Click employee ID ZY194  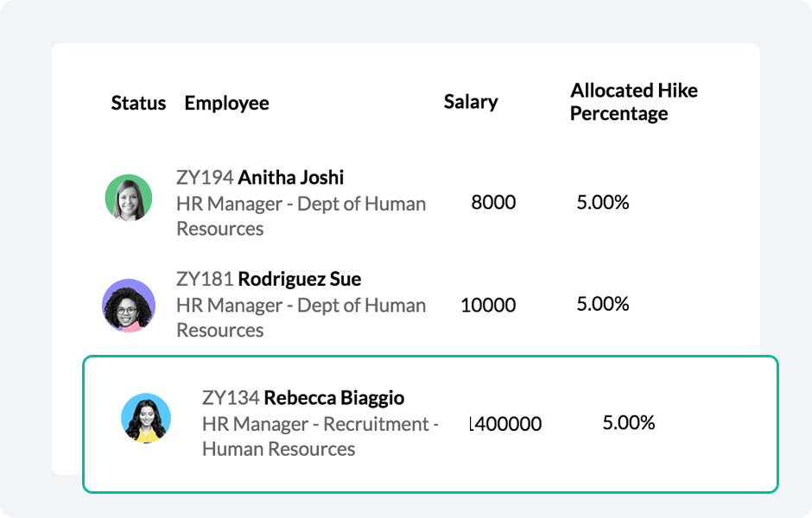[205, 178]
